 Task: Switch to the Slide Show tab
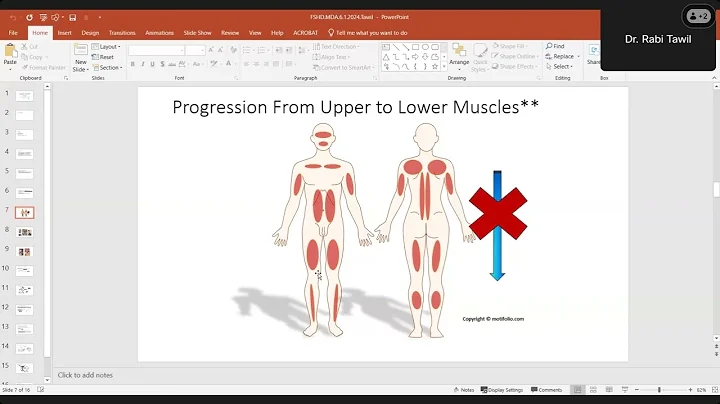tap(197, 33)
